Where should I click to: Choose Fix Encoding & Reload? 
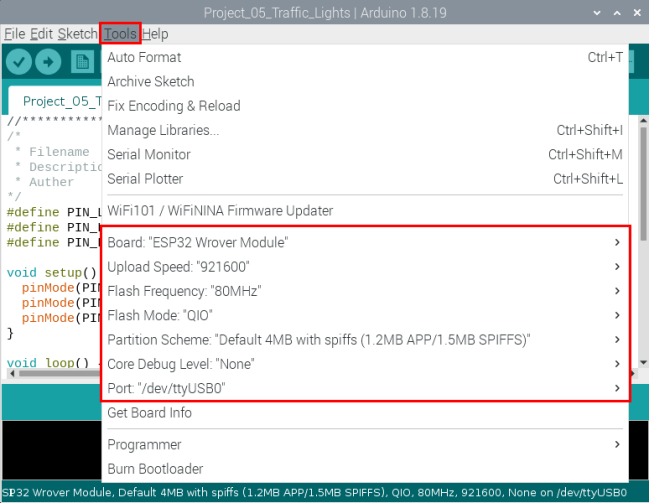pos(365,106)
